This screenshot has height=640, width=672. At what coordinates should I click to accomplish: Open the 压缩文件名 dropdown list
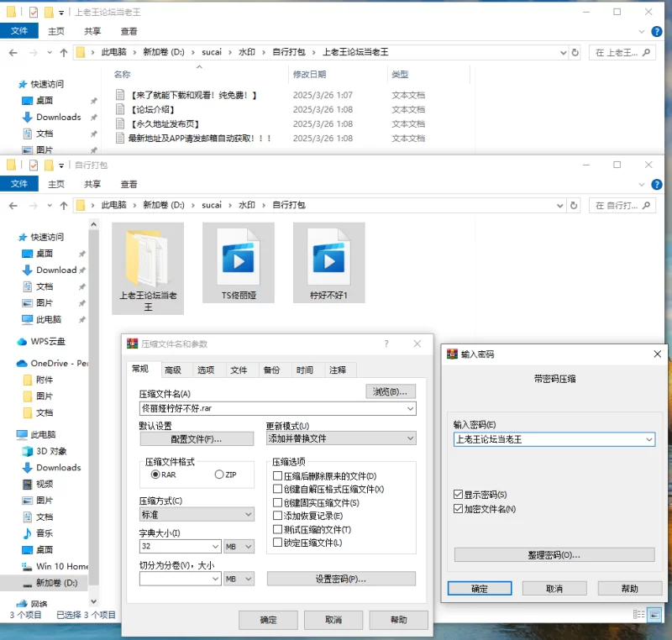pyautogui.click(x=410, y=409)
